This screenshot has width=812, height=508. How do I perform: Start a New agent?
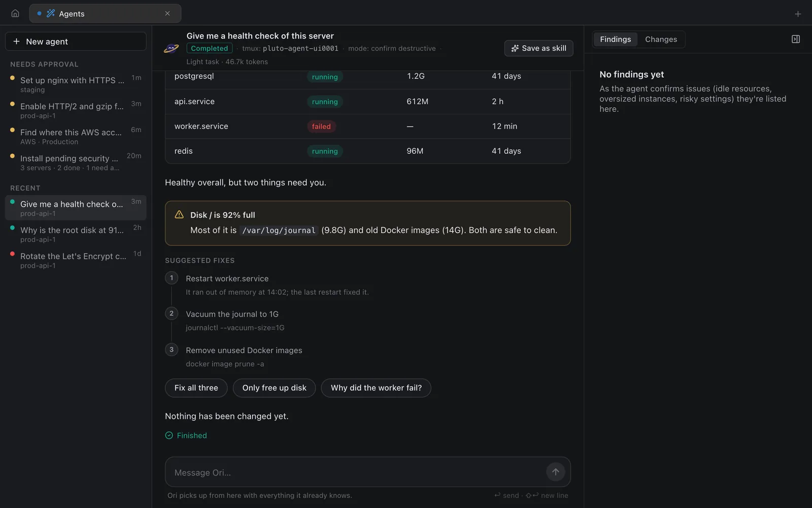(x=76, y=42)
